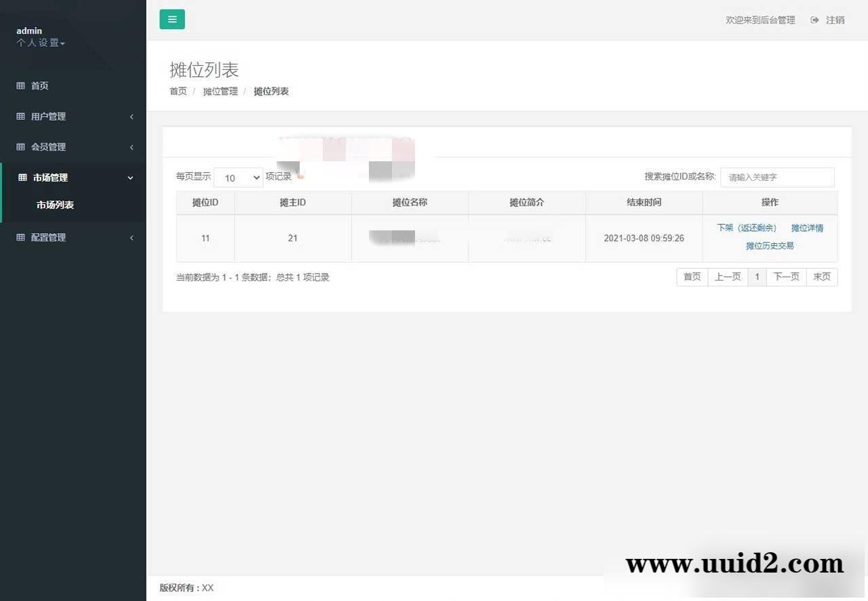868x601 pixels.
Task: View 摊位历史交易 for booth 11
Action: (x=769, y=245)
